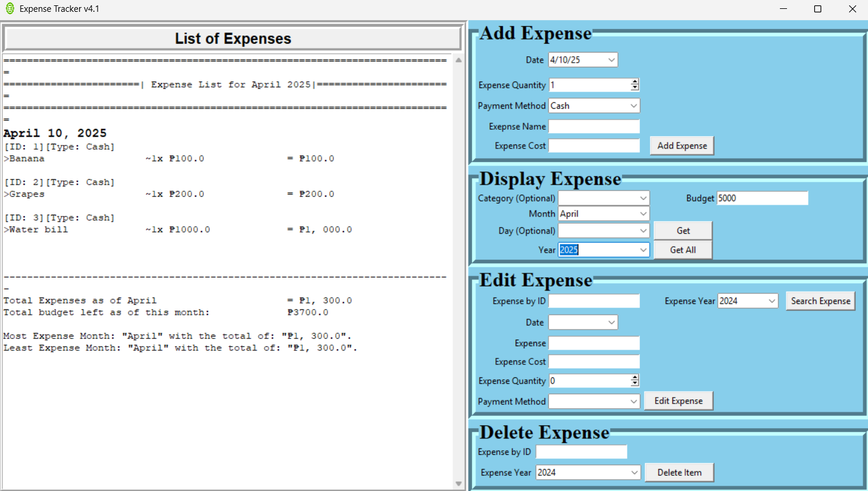Click the Budget field showing 5000
Viewport: 868px width, 491px height.
pos(762,198)
